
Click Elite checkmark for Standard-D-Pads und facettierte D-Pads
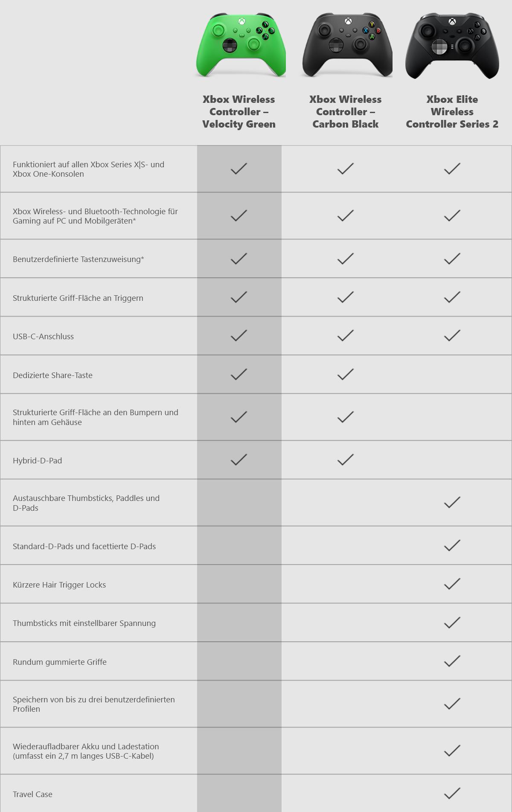coord(452,546)
